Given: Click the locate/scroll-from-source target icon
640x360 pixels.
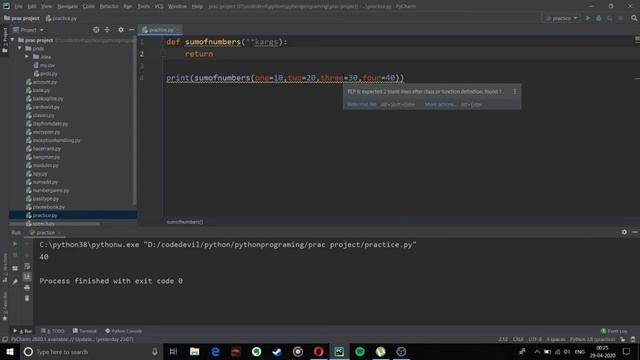Looking at the screenshot, I should (x=96, y=30).
